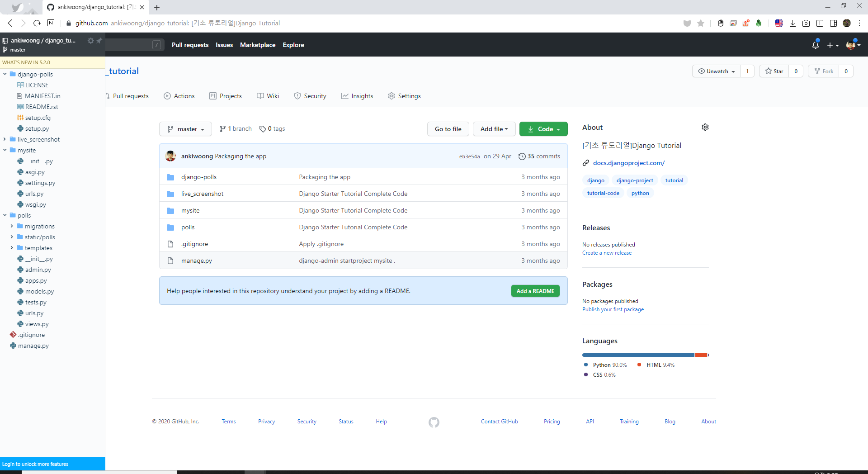The image size is (868, 474).
Task: Expand live_screenshot folder in sidebar tree
Action: pyautogui.click(x=5, y=139)
